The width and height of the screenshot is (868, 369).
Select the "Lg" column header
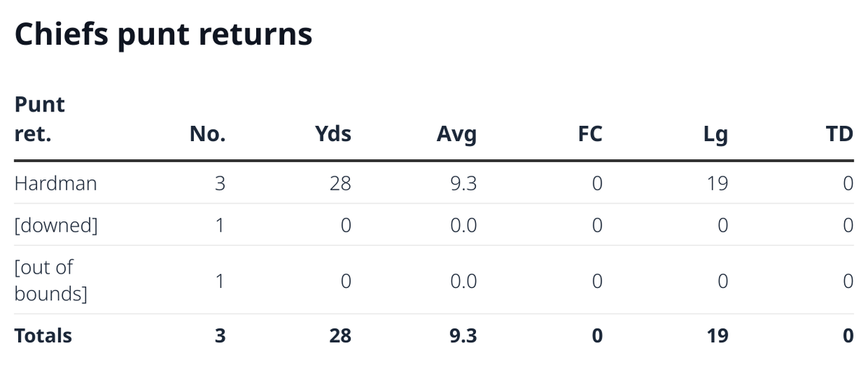(716, 134)
